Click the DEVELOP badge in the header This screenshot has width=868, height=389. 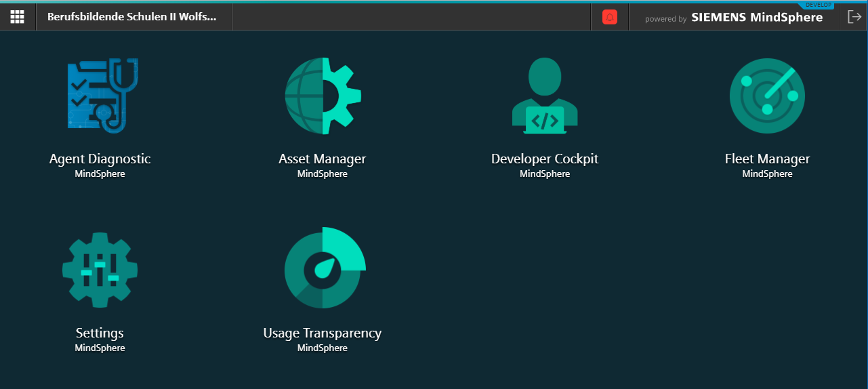coord(818,5)
